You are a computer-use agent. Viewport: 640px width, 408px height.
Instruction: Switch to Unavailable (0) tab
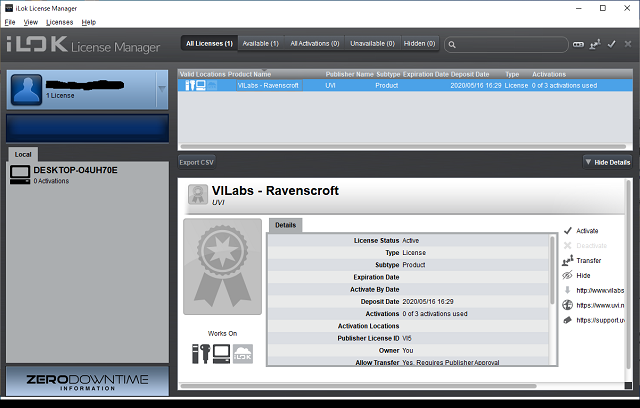pyautogui.click(x=373, y=44)
